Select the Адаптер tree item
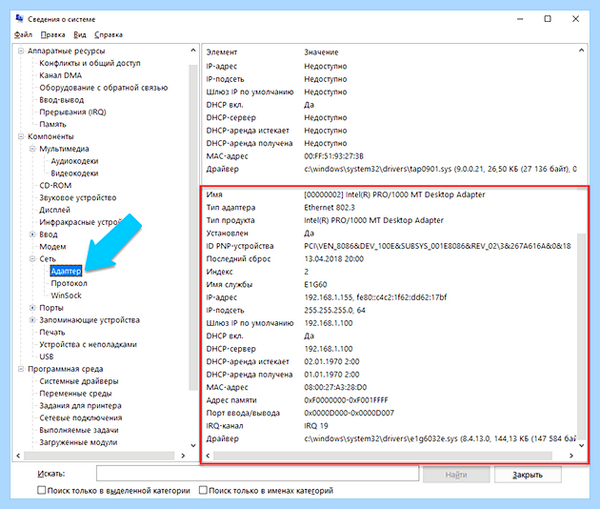This screenshot has height=509, width=600. [x=66, y=271]
